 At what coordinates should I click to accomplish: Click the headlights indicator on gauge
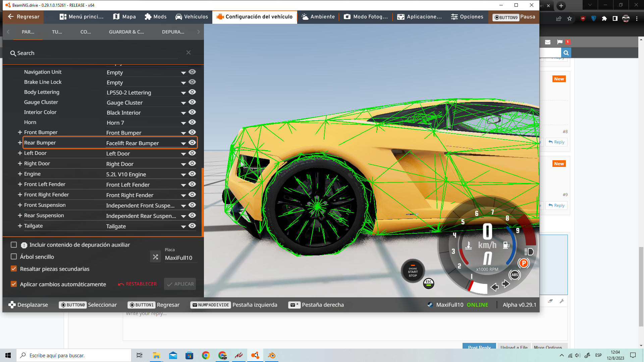click(x=529, y=252)
